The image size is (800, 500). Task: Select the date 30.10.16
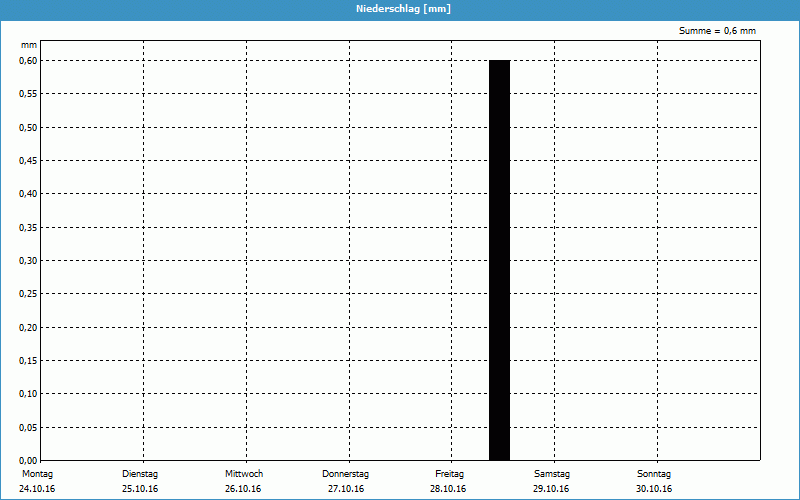(x=654, y=489)
